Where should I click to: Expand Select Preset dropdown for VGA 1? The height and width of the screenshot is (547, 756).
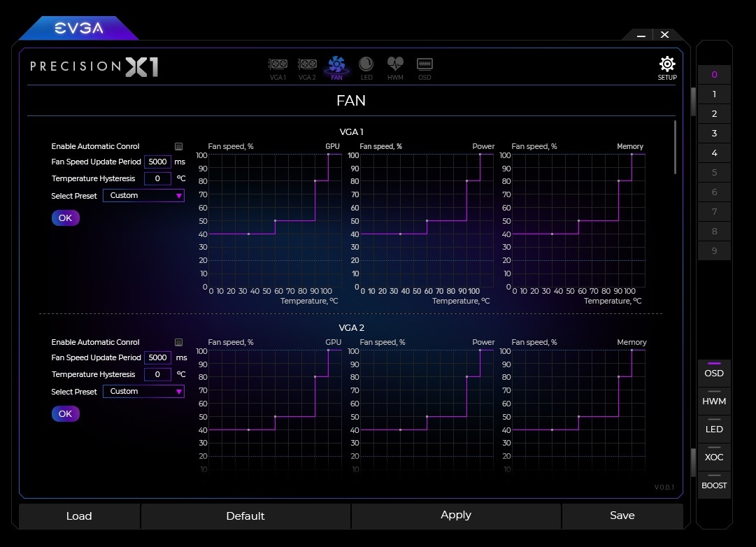[143, 195]
